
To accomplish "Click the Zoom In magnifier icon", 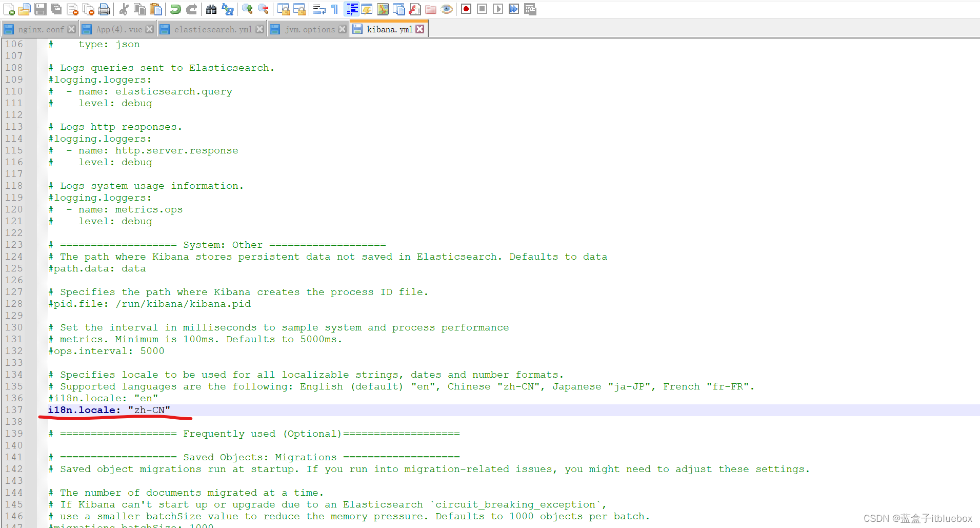I will click(247, 9).
